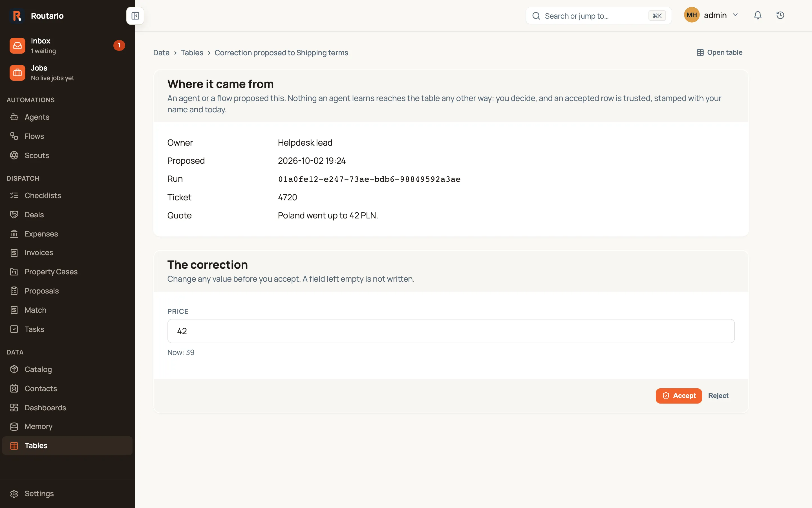The width and height of the screenshot is (812, 508).
Task: Open the Jobs briefcase icon
Action: pos(17,73)
